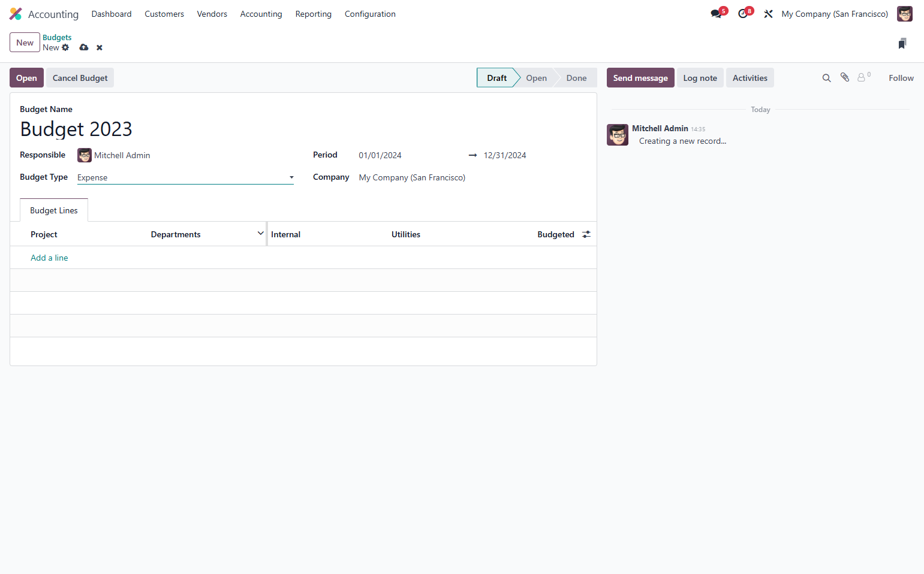924x574 pixels.
Task: Open the Reporting menu
Action: pos(314,14)
